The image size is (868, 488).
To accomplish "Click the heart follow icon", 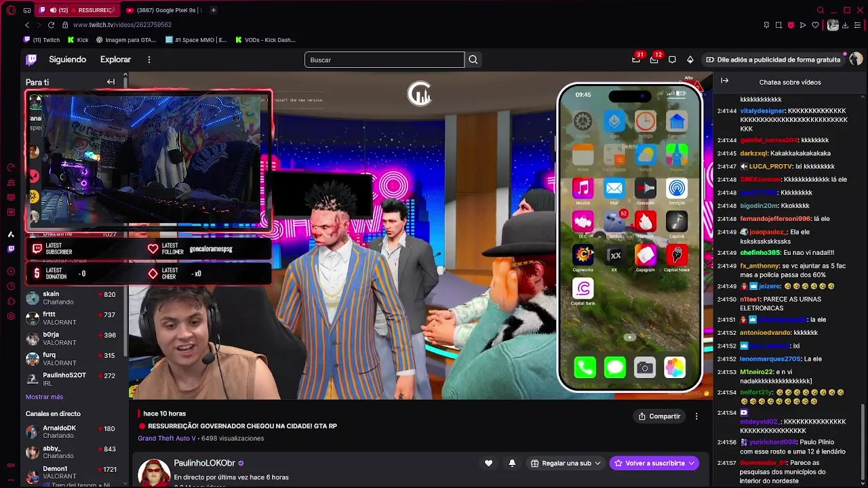I will tap(488, 463).
